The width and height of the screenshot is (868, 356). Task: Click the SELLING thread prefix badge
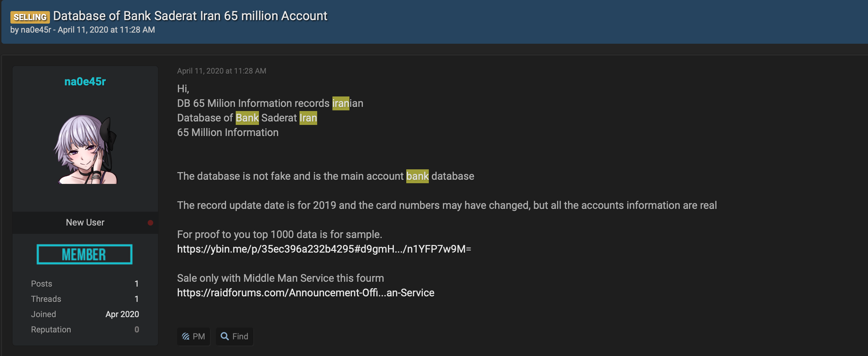click(30, 17)
